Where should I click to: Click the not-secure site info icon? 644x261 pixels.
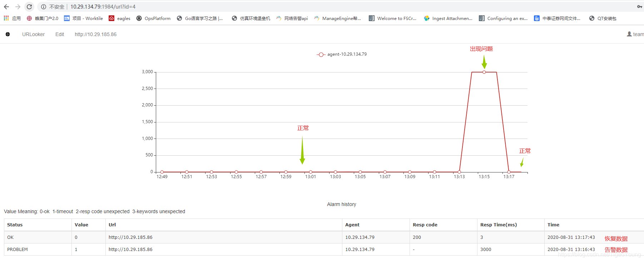(44, 7)
